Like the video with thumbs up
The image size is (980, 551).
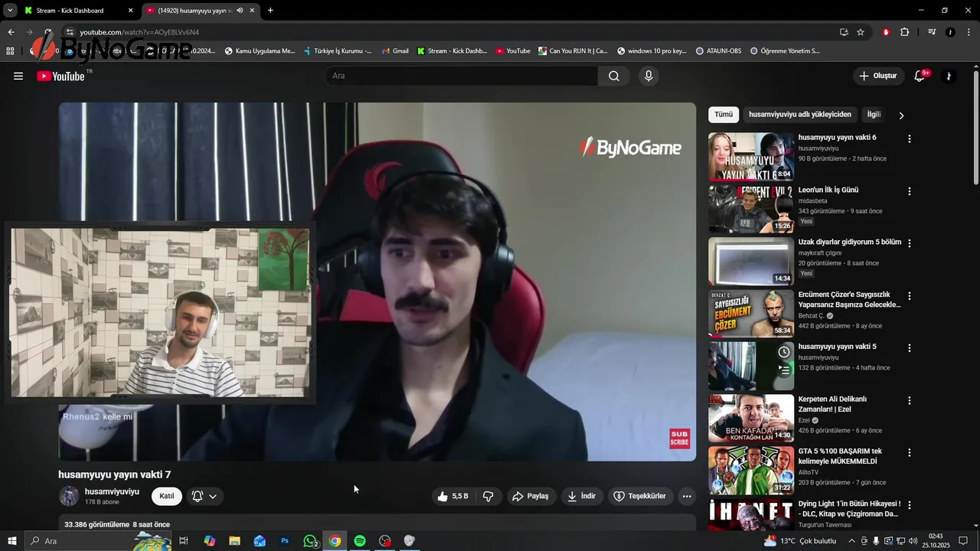452,496
